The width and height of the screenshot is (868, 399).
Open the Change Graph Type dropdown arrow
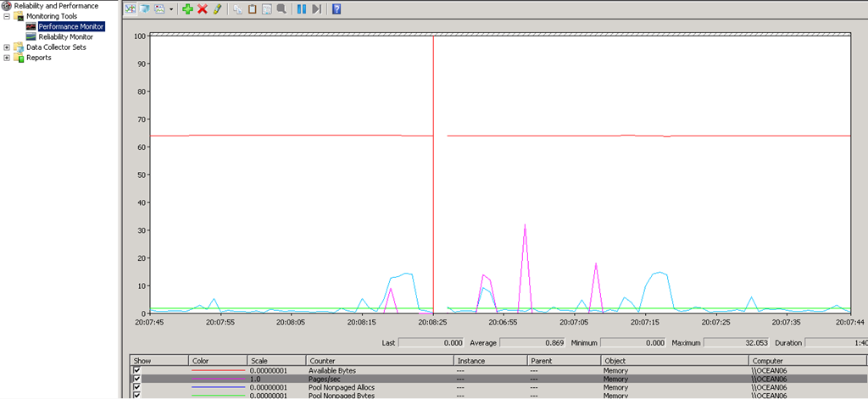(x=171, y=8)
